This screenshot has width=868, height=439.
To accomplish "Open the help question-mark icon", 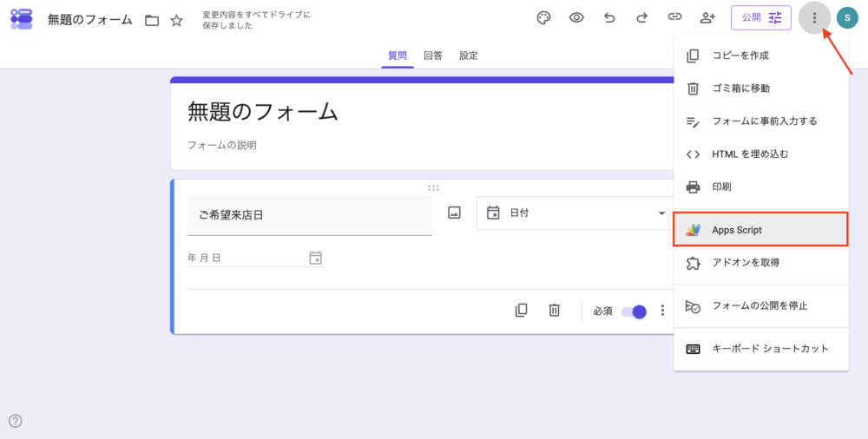I will tap(16, 422).
